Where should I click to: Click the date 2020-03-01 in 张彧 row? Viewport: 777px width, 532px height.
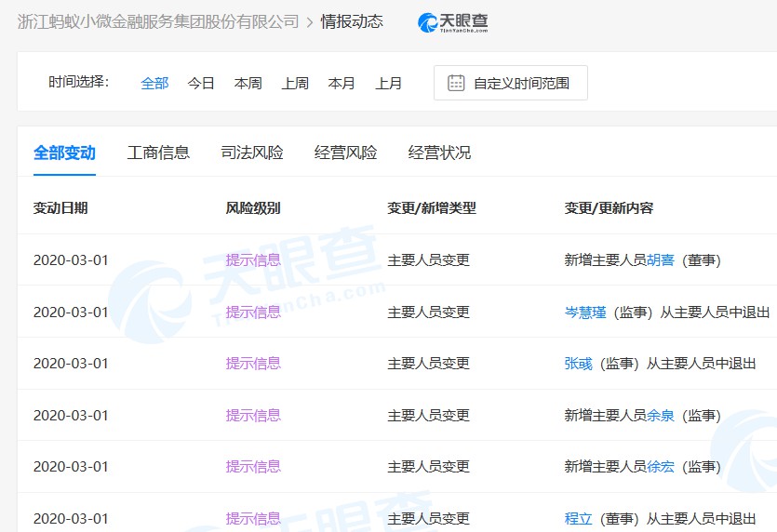[x=71, y=364]
